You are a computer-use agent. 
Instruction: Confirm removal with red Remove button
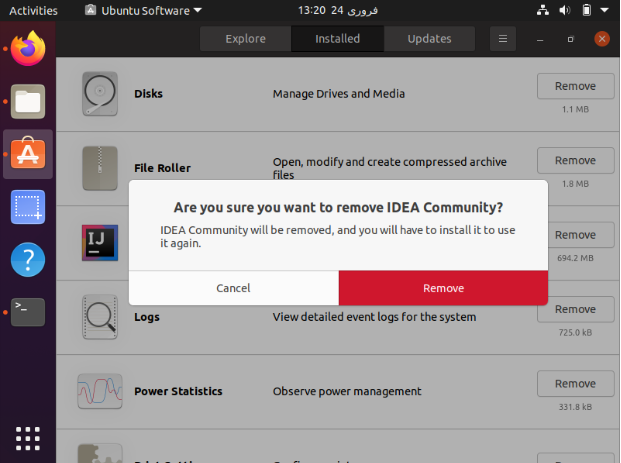coord(444,288)
